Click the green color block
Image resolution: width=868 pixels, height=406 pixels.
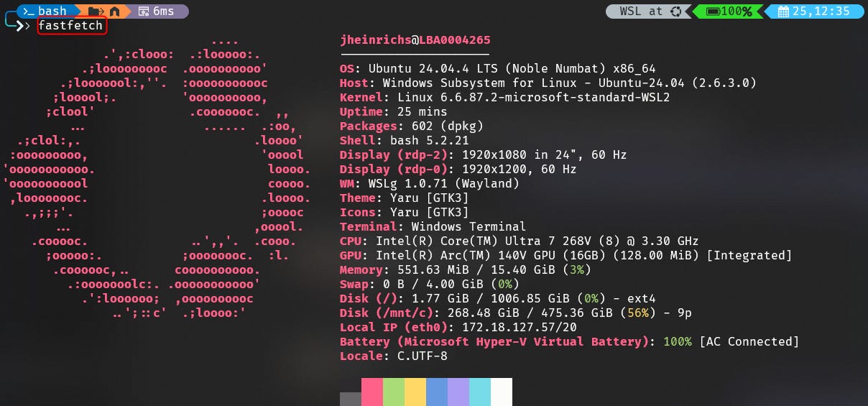point(394,392)
